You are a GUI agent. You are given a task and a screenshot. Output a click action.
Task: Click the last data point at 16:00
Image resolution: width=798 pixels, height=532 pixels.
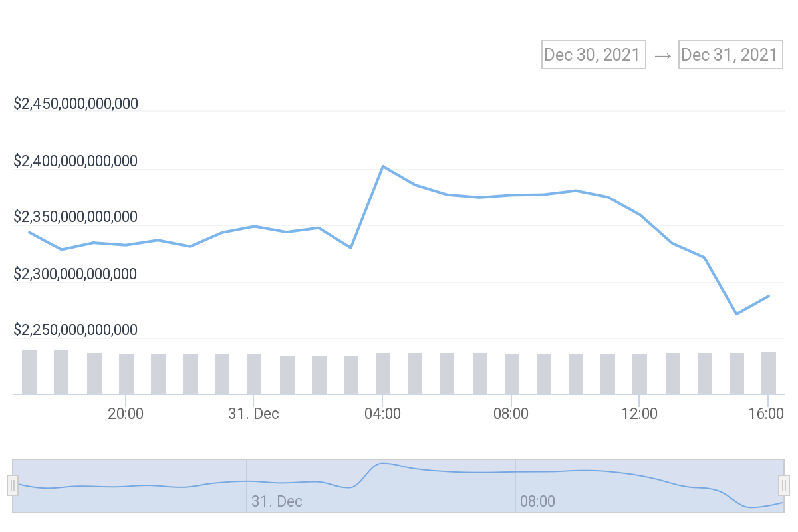769,296
